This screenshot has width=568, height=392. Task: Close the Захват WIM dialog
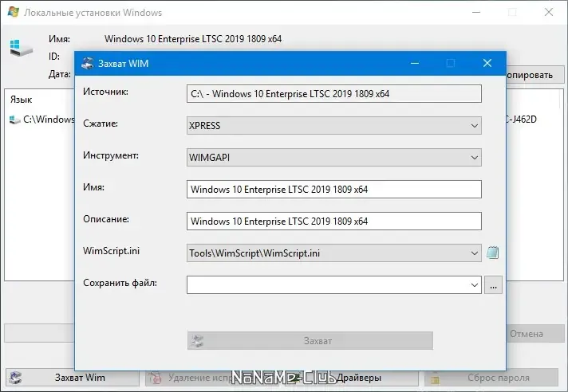coord(487,63)
